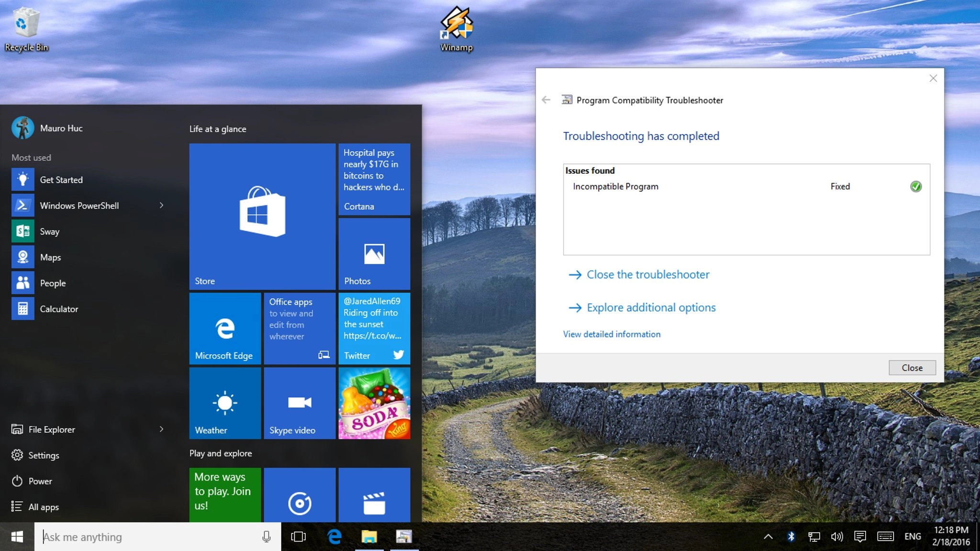Open Task View from the taskbar
Viewport: 980px width, 551px height.
pyautogui.click(x=298, y=537)
